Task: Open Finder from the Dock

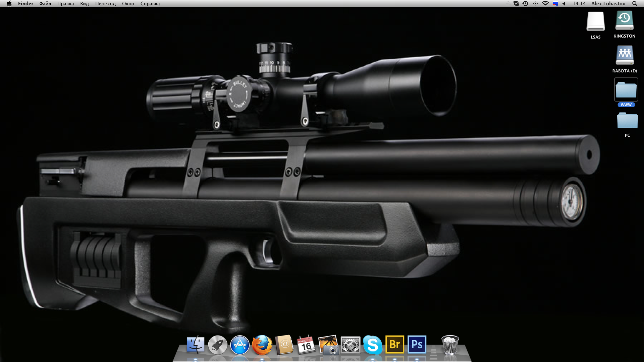Action: pyautogui.click(x=196, y=345)
